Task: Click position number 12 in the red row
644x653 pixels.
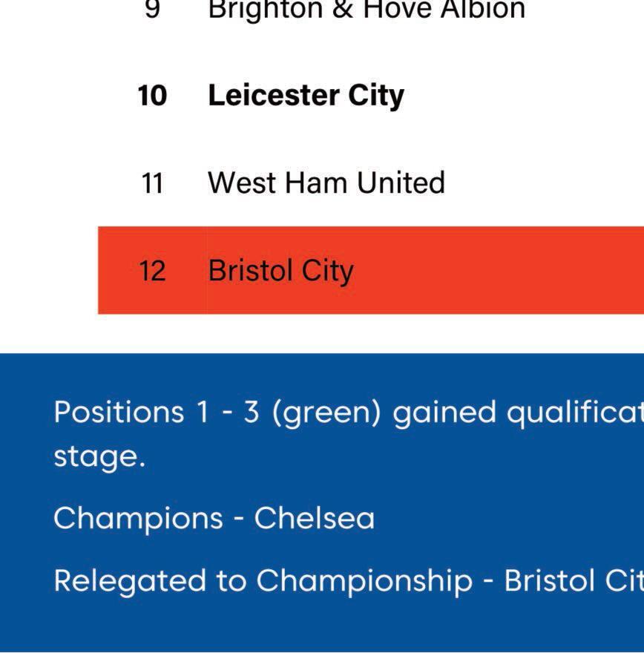Action: (152, 271)
